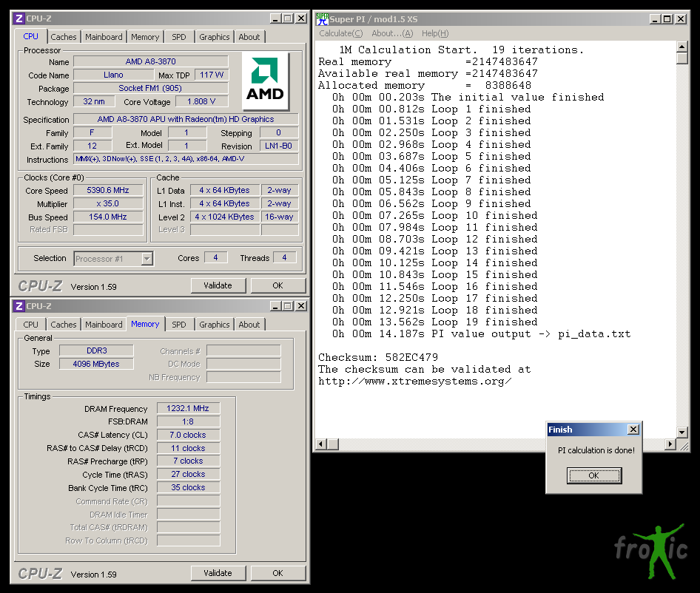Close the bottom CPU-Z window
Screen dimensions: 700x593
pos(301,306)
